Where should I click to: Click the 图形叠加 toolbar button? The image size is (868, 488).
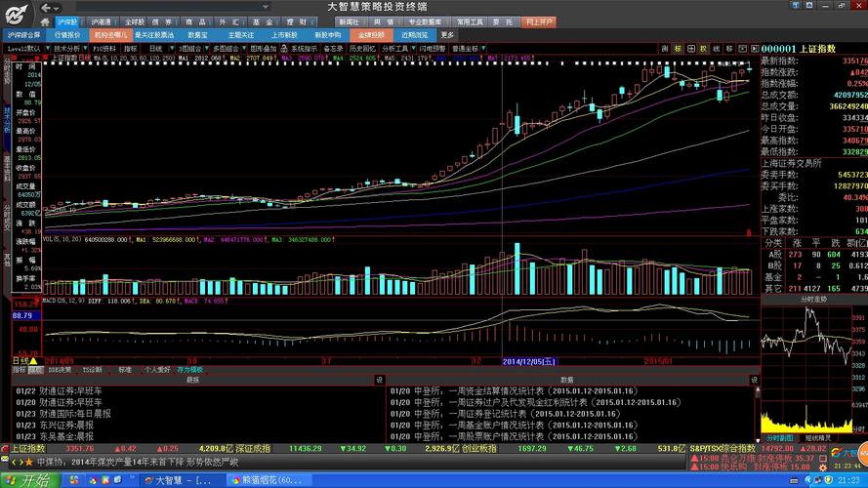click(x=263, y=49)
